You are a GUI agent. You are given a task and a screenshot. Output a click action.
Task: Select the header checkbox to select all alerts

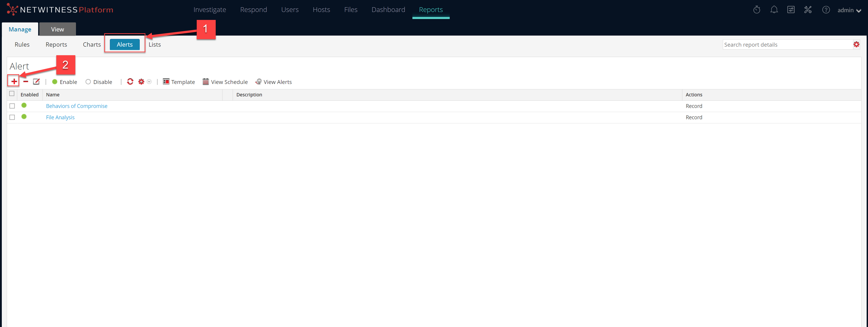(x=12, y=93)
